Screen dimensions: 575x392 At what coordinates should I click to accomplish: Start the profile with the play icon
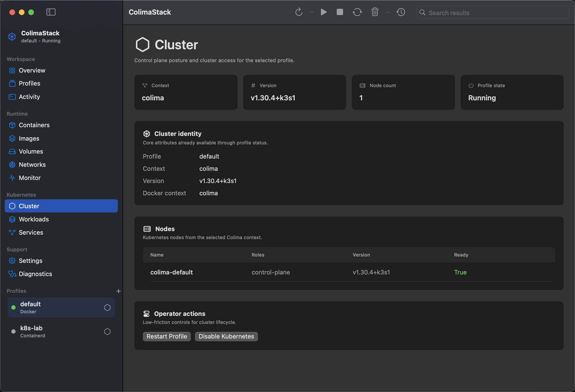324,12
